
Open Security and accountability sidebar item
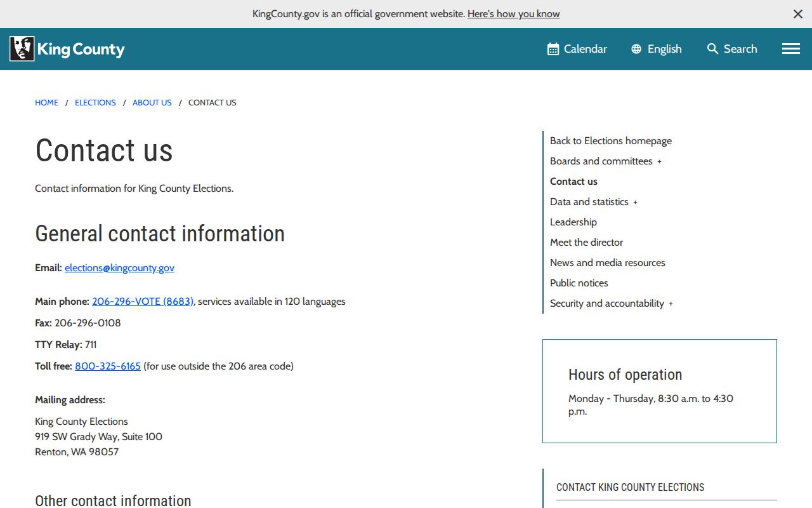[607, 304]
